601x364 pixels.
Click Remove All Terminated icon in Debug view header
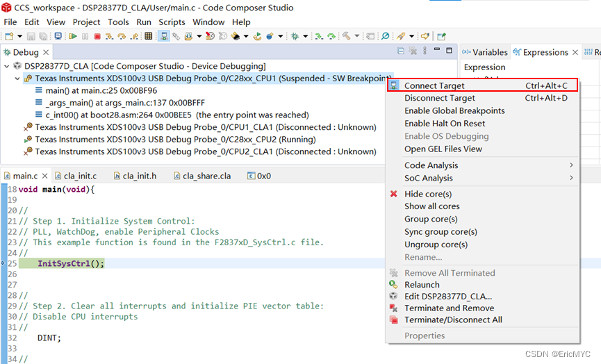coord(413,51)
